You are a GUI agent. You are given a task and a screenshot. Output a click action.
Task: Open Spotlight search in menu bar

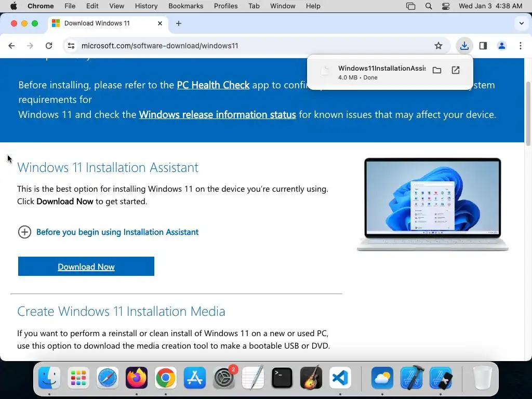[x=429, y=6]
